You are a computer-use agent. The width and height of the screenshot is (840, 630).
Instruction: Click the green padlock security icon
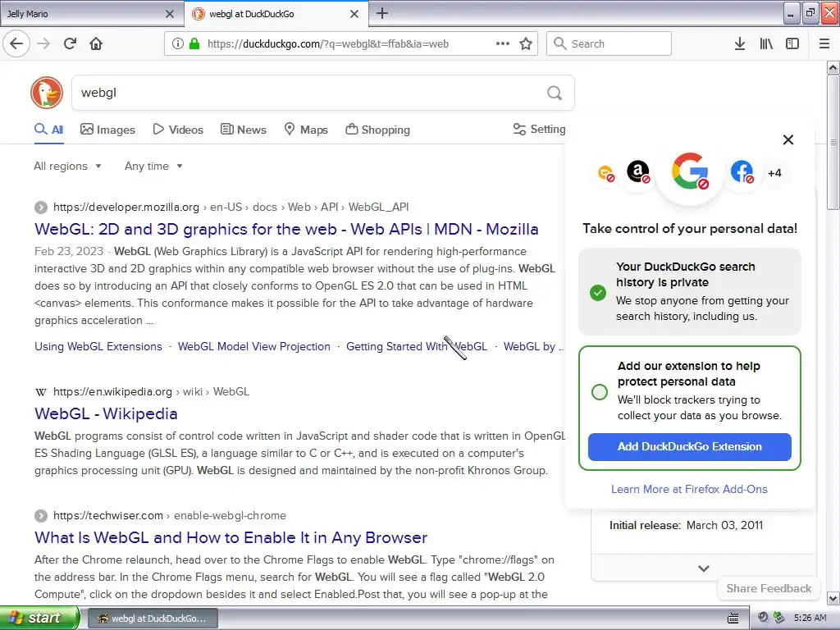(x=194, y=43)
